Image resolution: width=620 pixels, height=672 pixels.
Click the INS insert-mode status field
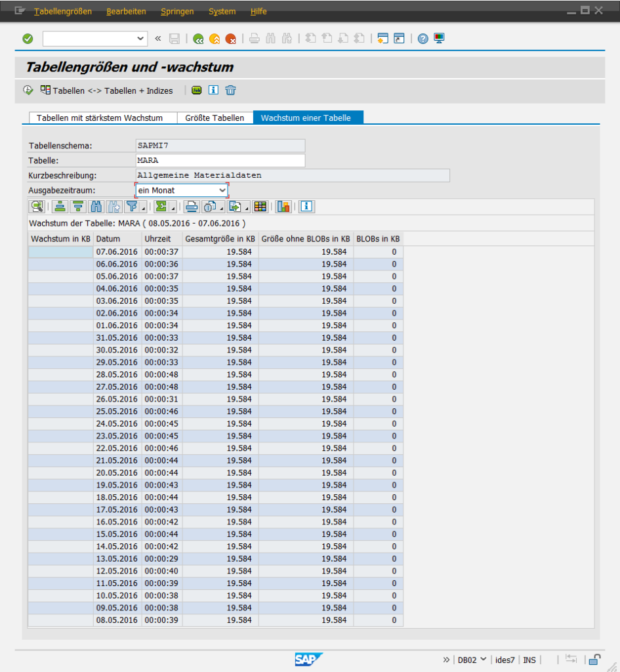(529, 660)
